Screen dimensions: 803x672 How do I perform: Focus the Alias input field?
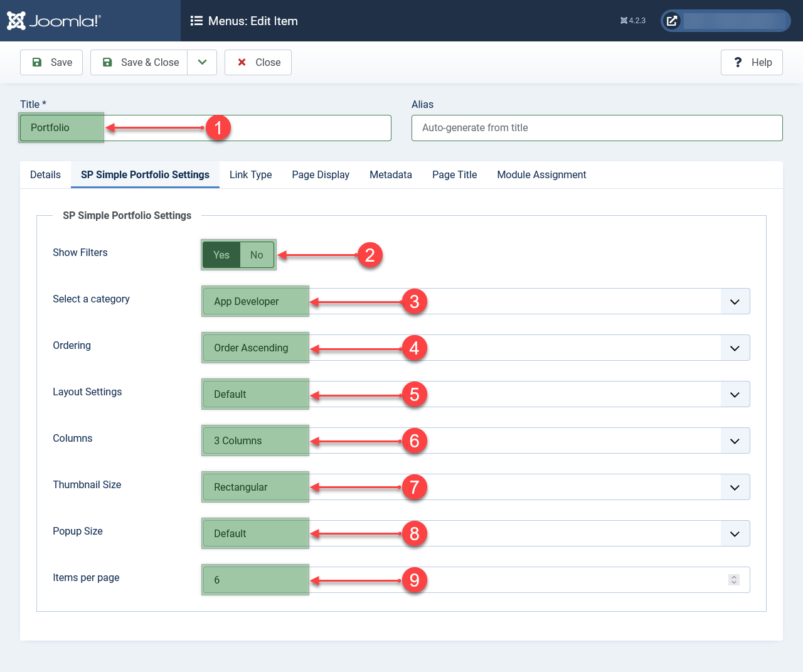click(597, 128)
